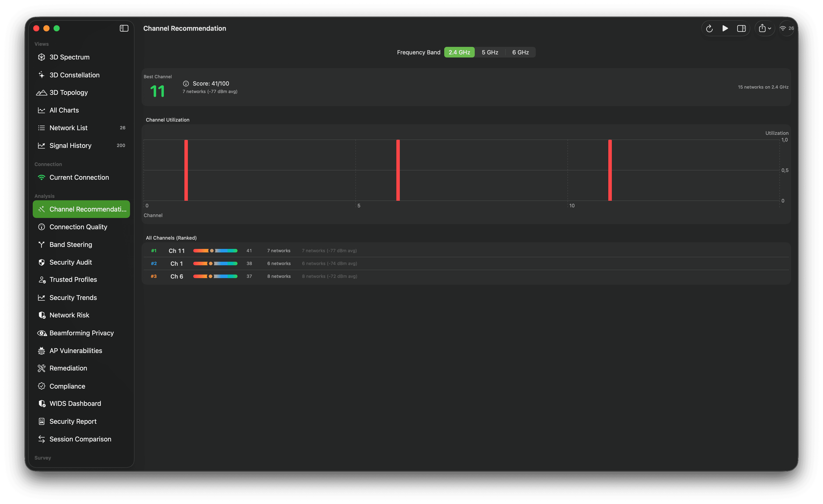823x504 pixels.
Task: Click the #3 rank label
Action: (154, 276)
